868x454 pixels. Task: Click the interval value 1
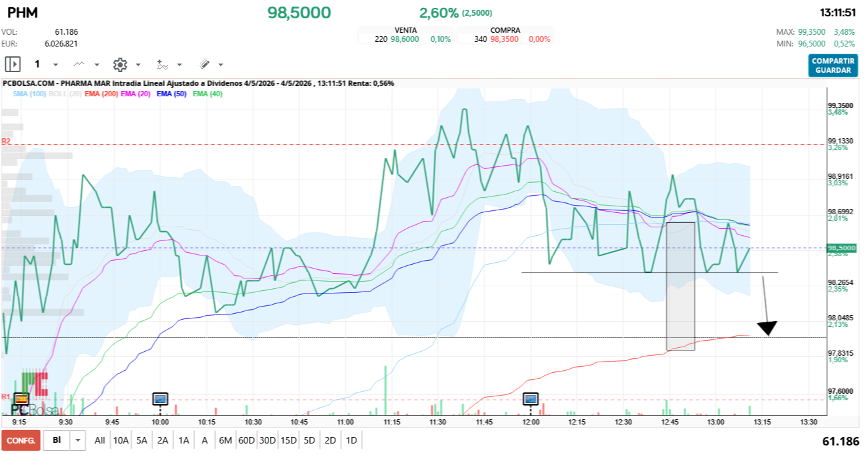coord(37,64)
